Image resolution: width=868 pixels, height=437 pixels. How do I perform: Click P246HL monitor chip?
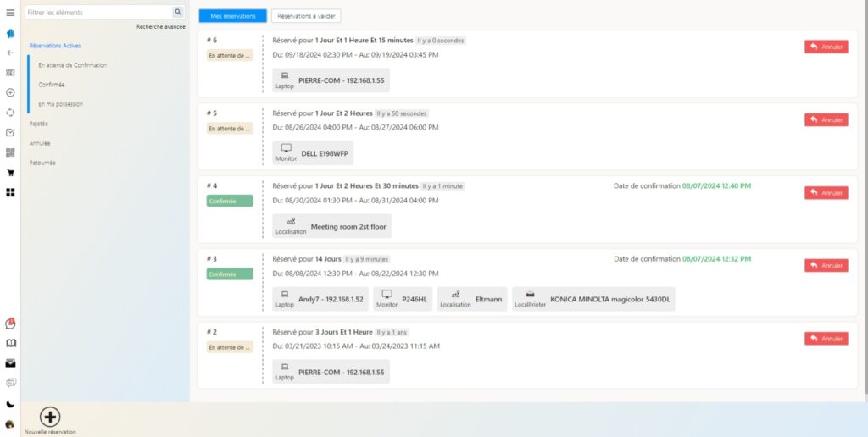coord(403,299)
